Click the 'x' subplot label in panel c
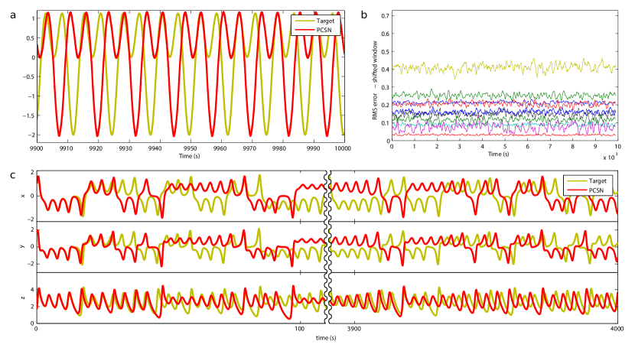 (x=23, y=196)
